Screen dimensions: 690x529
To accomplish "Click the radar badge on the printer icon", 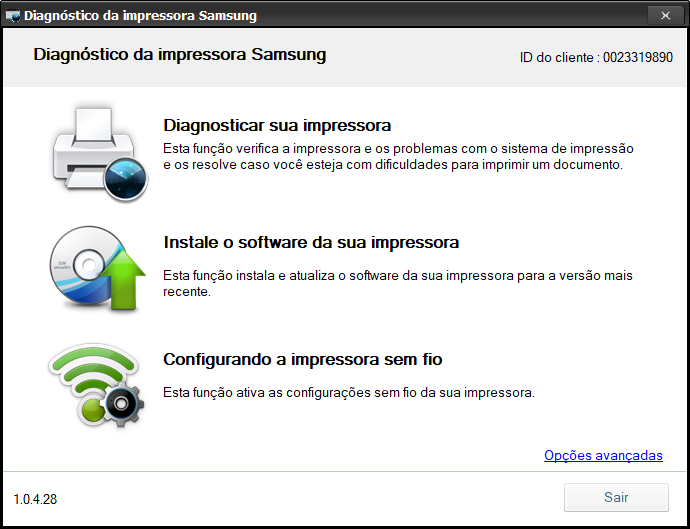I will (x=125, y=179).
